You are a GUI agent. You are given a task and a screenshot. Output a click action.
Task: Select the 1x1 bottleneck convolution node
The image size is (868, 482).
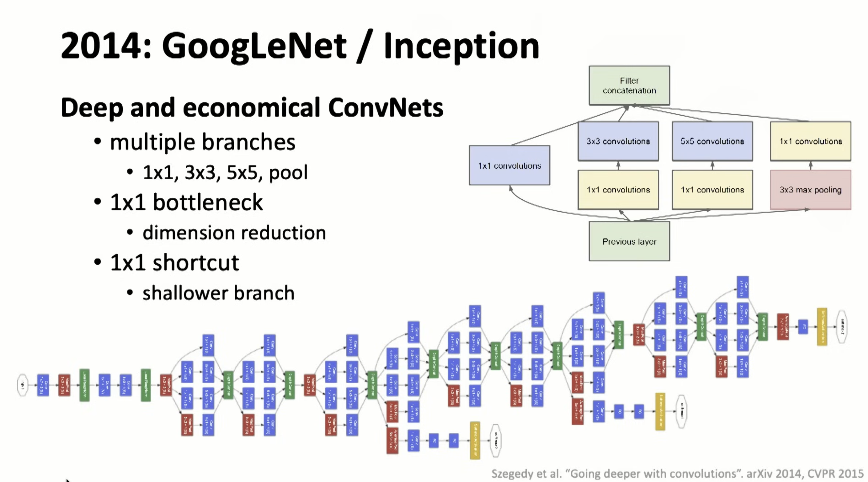click(x=618, y=190)
